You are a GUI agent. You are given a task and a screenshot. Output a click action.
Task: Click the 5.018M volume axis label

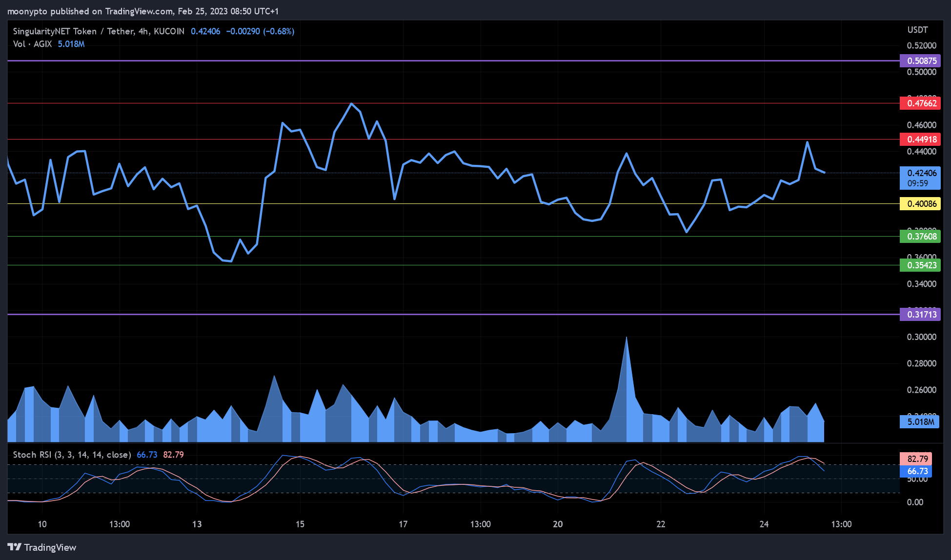point(920,422)
